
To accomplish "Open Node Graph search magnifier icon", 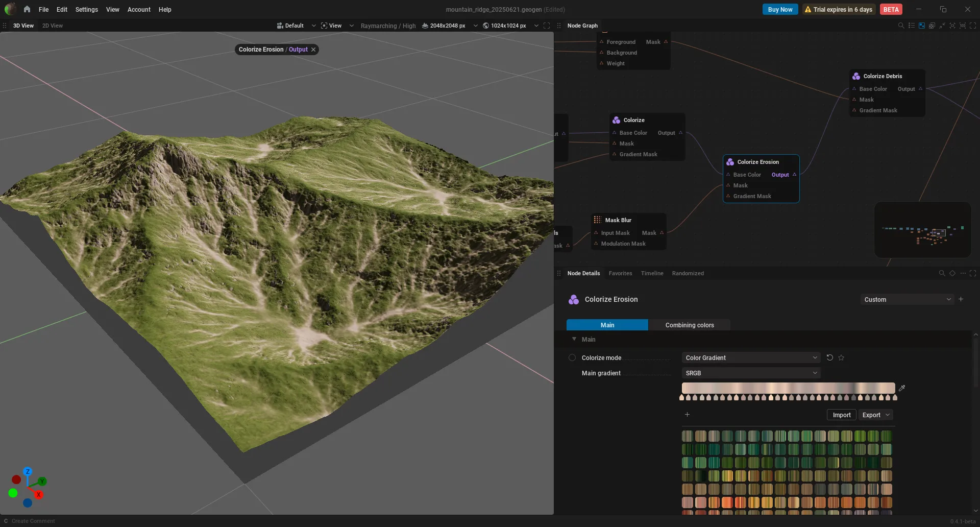I will coord(901,26).
